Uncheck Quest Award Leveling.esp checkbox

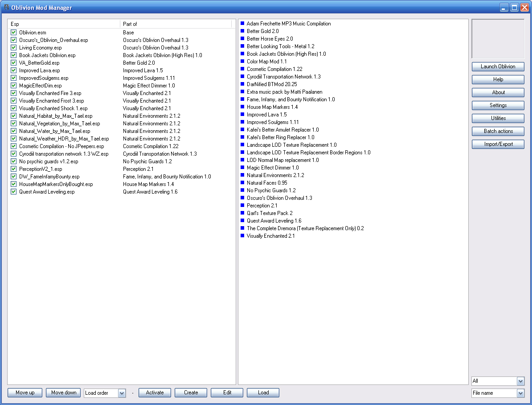point(13,192)
